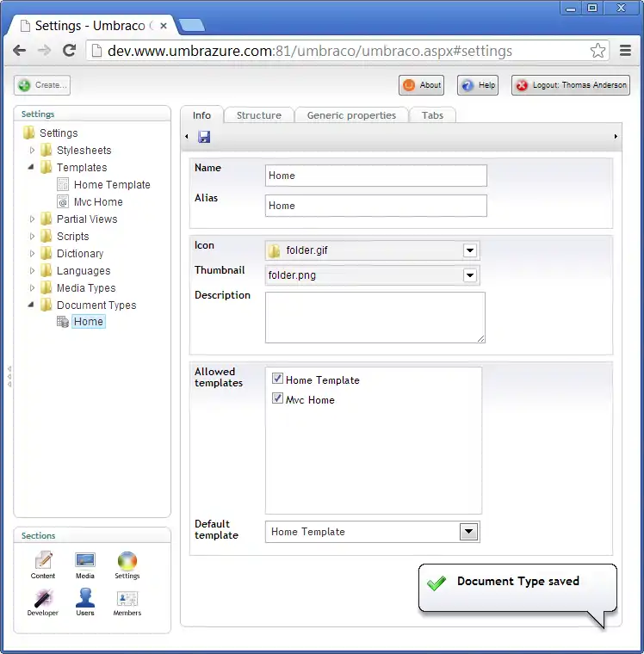The height and width of the screenshot is (654, 644).
Task: Bookmark page with the star icon
Action: 598,51
